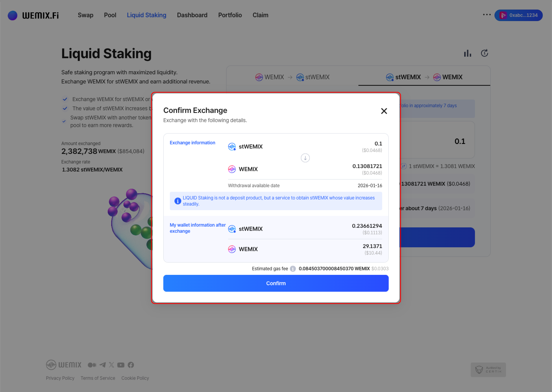Toggle the exchange rate swap icon
552x392 pixels.
point(404,166)
